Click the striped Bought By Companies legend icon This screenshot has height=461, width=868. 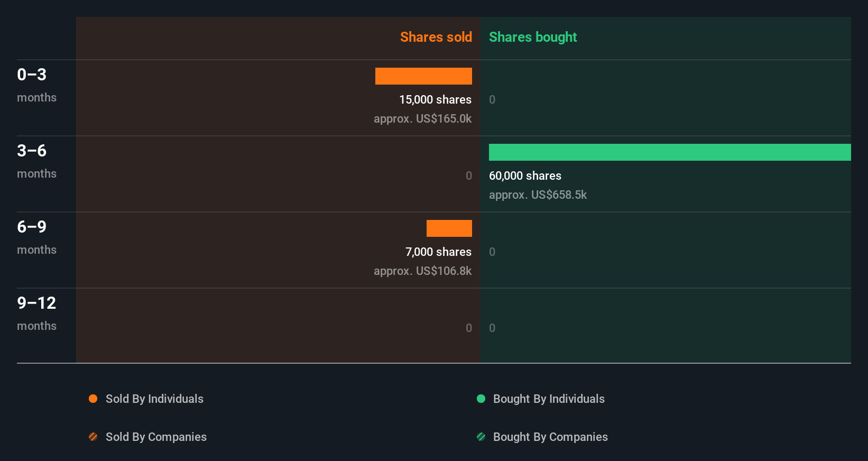tap(481, 437)
